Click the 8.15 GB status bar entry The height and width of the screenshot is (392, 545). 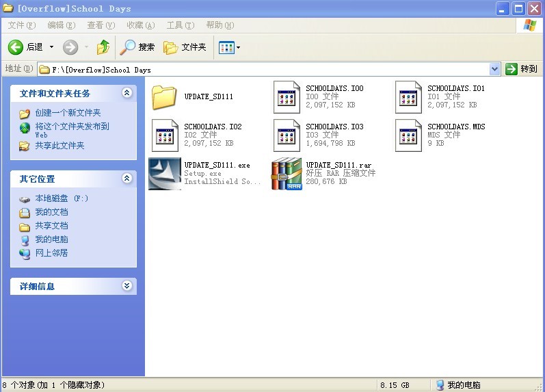[x=395, y=385]
